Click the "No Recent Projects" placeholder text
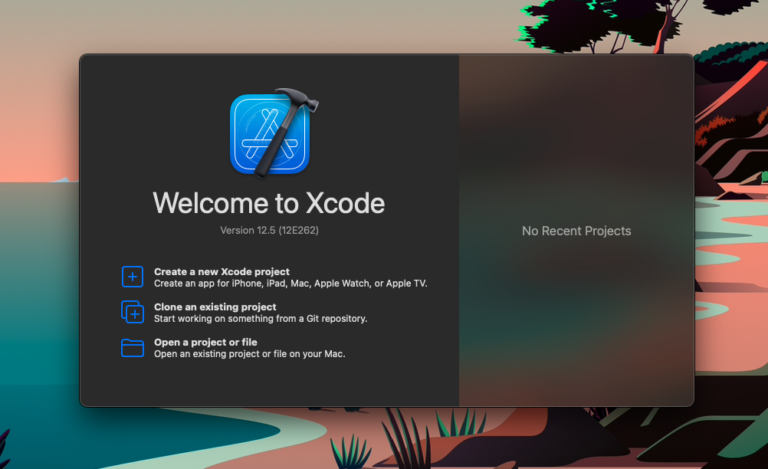The image size is (768, 469). coord(576,231)
